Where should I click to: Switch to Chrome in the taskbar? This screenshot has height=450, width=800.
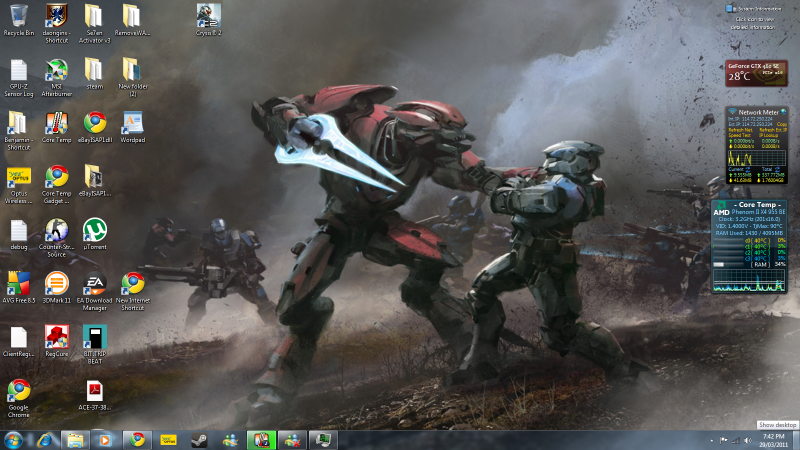137,440
